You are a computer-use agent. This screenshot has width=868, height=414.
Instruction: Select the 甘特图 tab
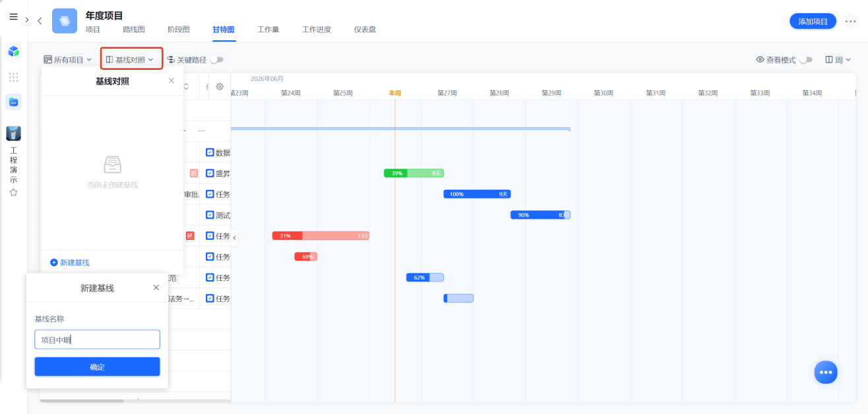click(x=224, y=30)
